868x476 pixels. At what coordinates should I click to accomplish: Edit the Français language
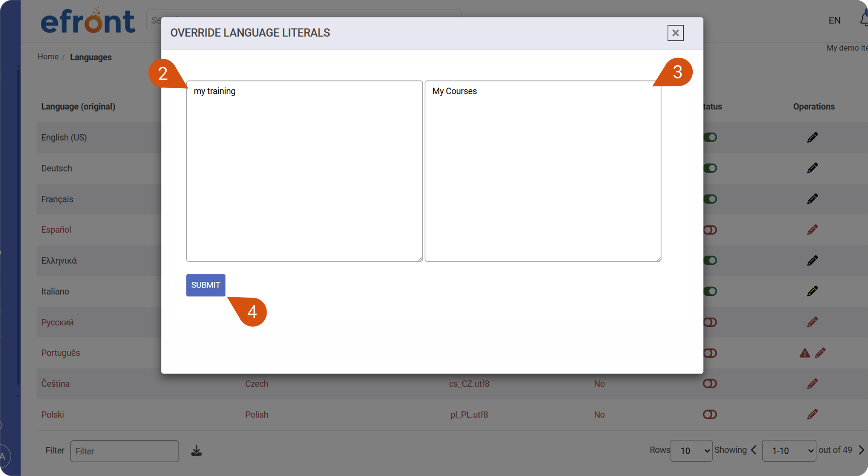click(x=813, y=199)
